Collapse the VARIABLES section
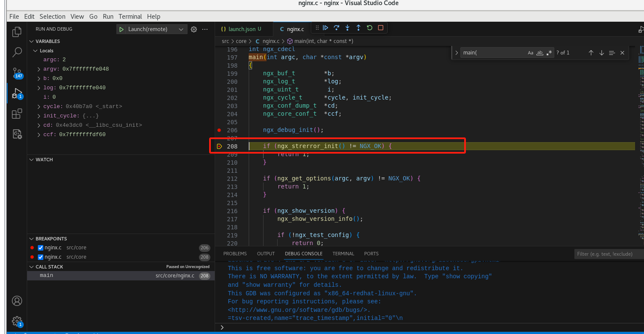 click(x=31, y=41)
